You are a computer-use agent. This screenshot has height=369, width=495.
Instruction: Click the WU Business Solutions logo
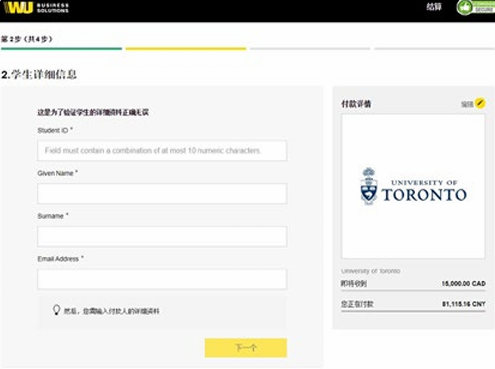36,8
